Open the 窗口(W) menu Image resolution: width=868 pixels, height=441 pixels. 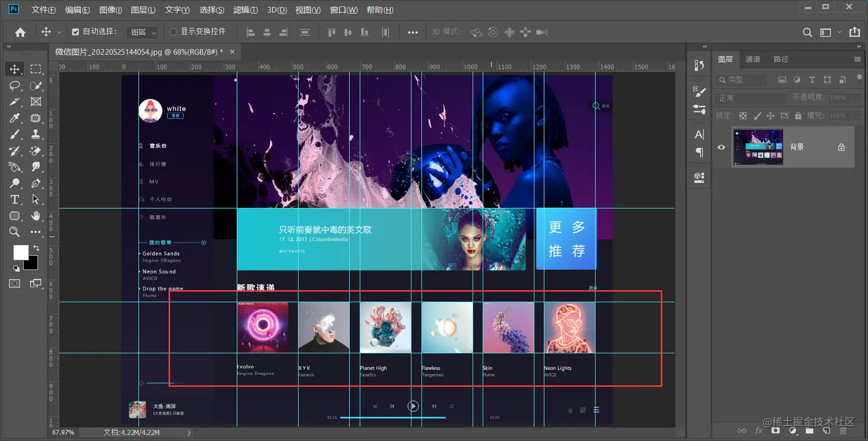coord(344,10)
